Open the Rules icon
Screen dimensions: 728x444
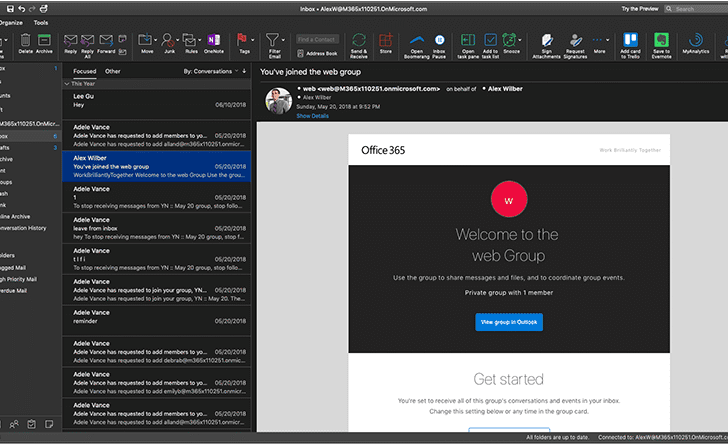tap(189, 40)
